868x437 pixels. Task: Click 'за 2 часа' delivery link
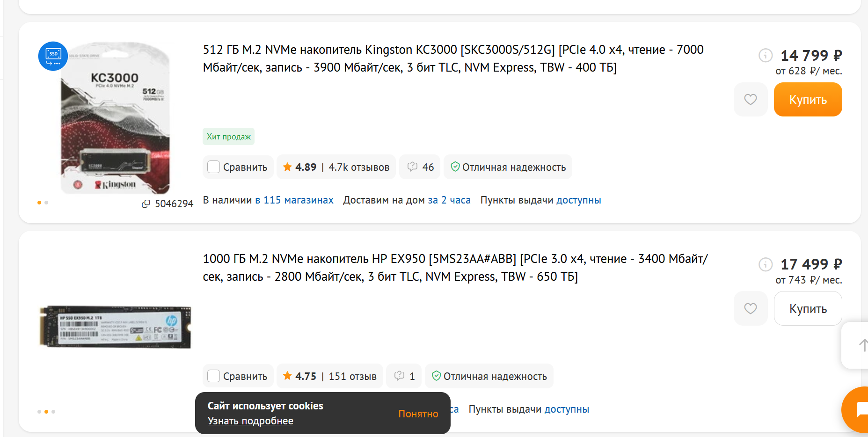449,200
